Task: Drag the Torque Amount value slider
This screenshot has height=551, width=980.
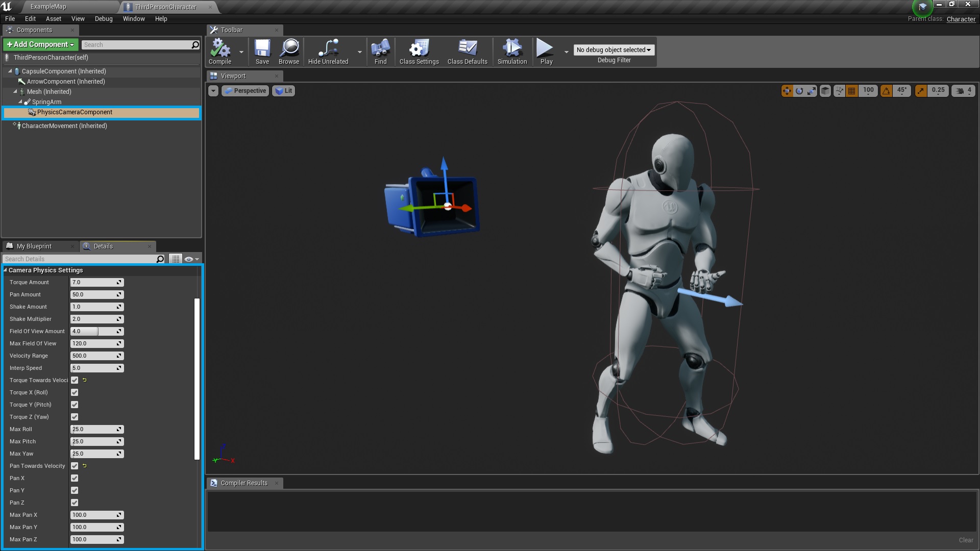Action: click(x=94, y=282)
